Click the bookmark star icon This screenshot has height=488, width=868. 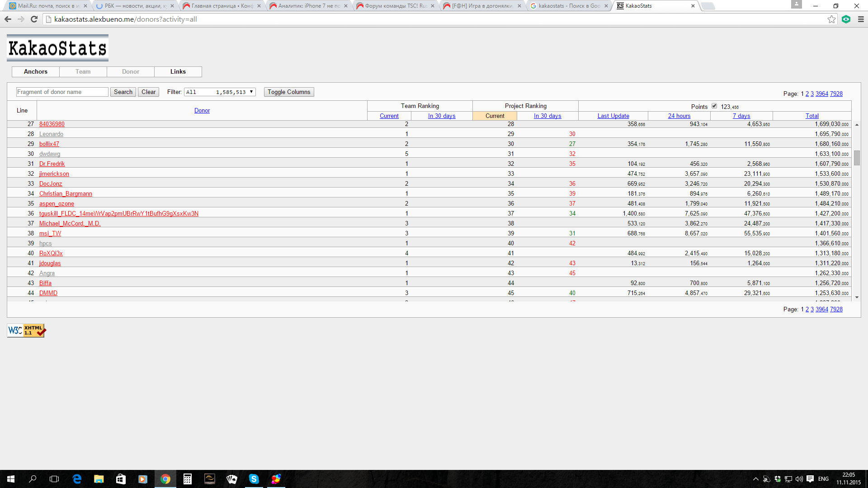pyautogui.click(x=831, y=19)
